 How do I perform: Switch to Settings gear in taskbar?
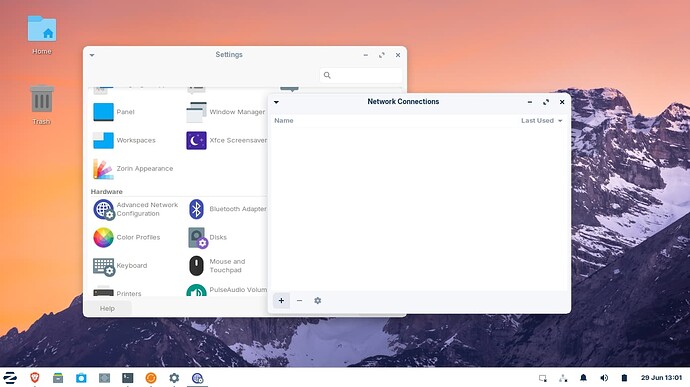click(x=174, y=378)
